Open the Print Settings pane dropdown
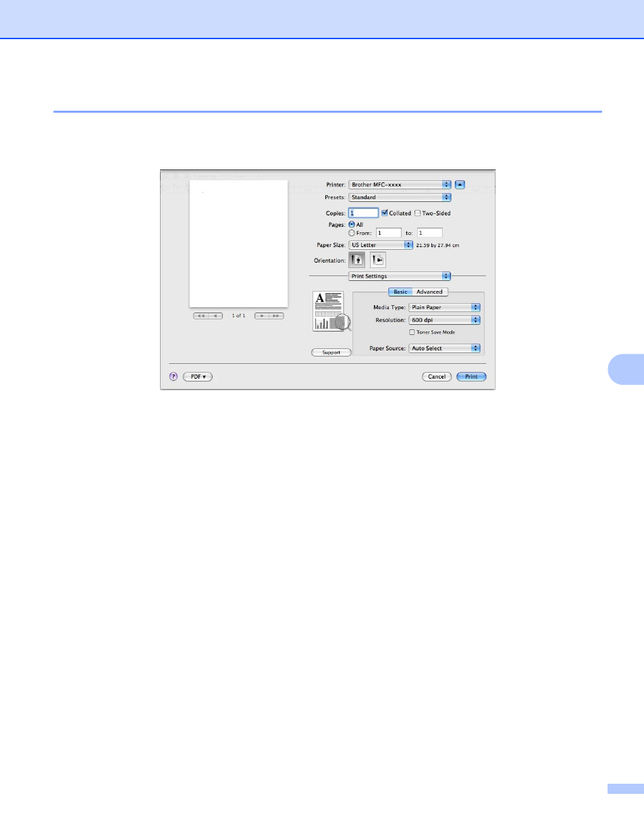The width and height of the screenshot is (644, 831). 400,276
